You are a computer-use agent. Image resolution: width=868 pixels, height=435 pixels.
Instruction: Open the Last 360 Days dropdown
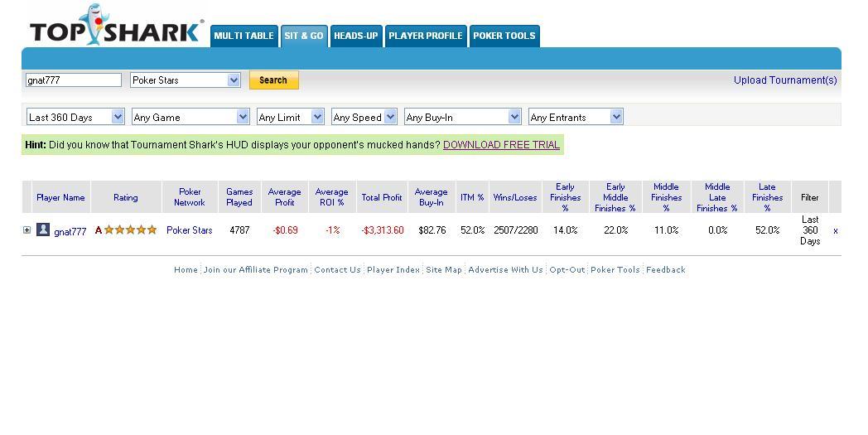pyautogui.click(x=75, y=117)
